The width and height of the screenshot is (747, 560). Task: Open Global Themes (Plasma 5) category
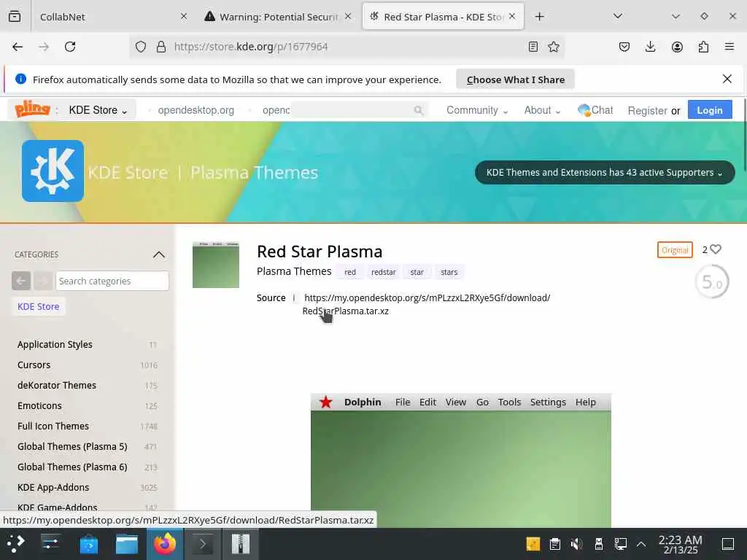point(72,447)
